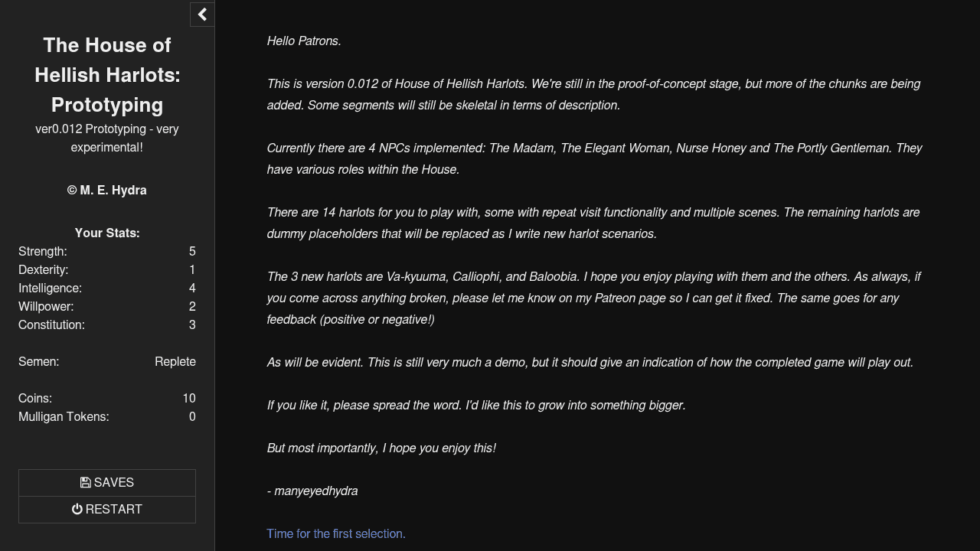
Task: Click the Coins value of 10
Action: pos(189,398)
